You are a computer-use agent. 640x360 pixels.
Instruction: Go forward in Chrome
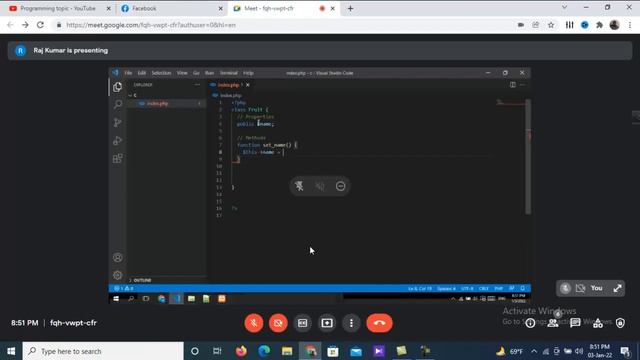[x=25, y=25]
